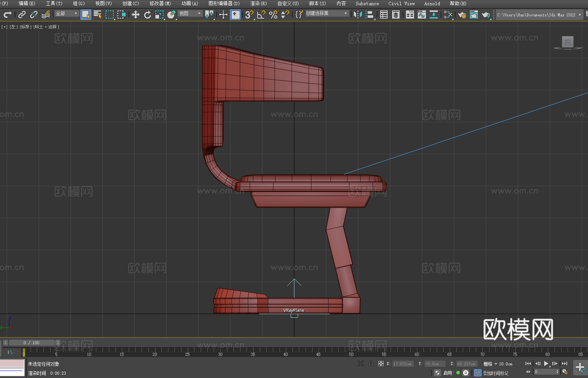Click the time slider right arrow

pyautogui.click(x=58, y=343)
